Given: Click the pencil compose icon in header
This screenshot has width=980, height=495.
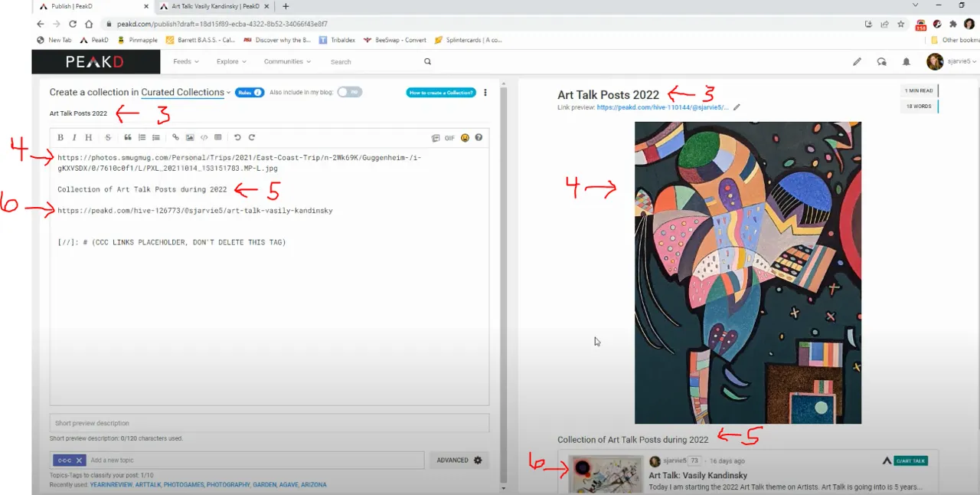Looking at the screenshot, I should (857, 61).
